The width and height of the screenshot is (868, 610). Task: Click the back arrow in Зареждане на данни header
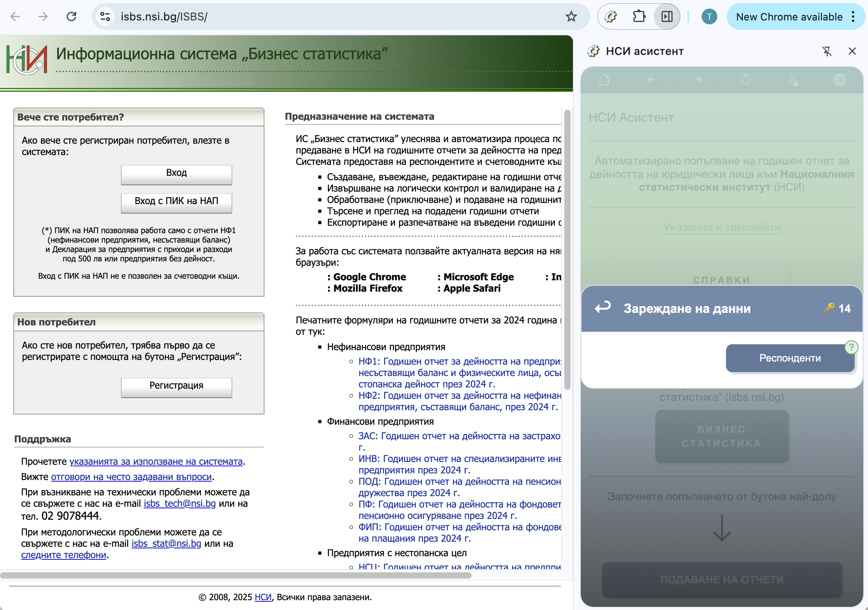click(603, 308)
